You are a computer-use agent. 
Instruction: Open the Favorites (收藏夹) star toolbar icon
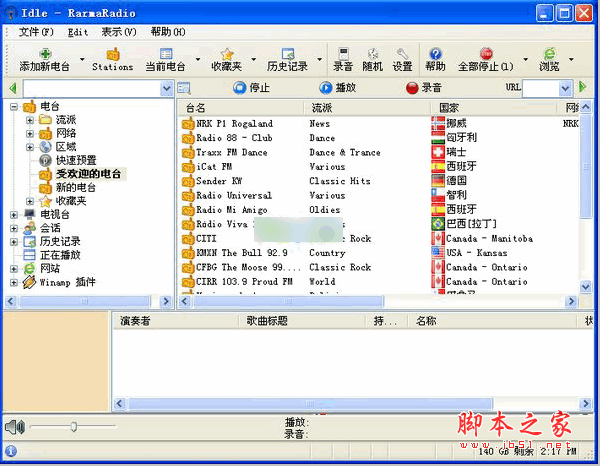tap(227, 54)
